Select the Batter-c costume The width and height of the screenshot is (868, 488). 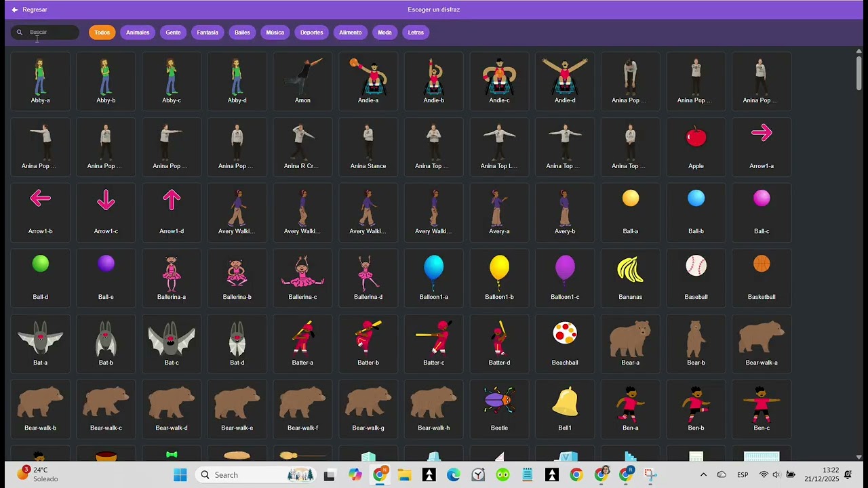tap(434, 344)
